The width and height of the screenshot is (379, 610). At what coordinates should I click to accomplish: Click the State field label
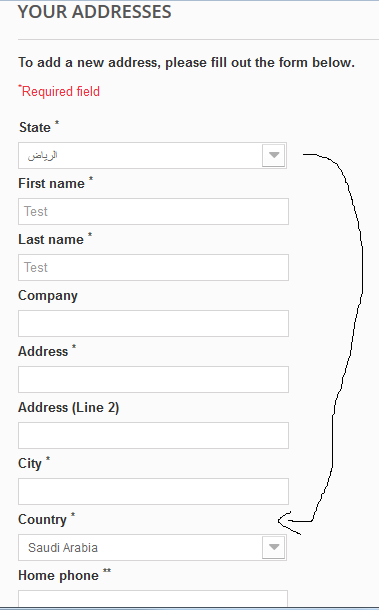pos(35,127)
